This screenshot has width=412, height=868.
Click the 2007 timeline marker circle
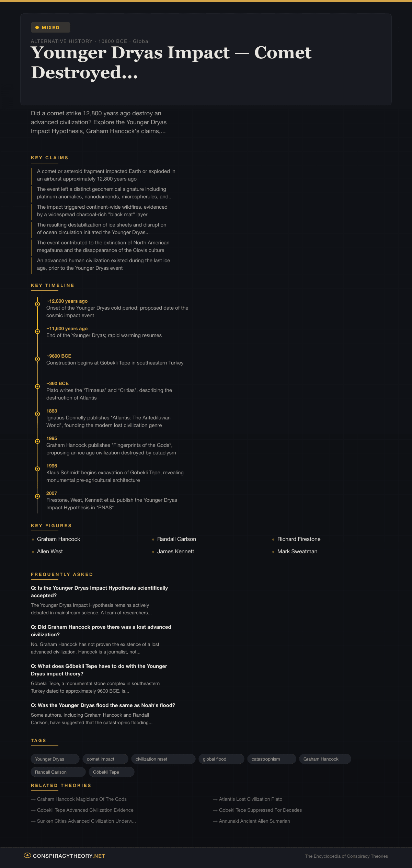pyautogui.click(x=37, y=496)
